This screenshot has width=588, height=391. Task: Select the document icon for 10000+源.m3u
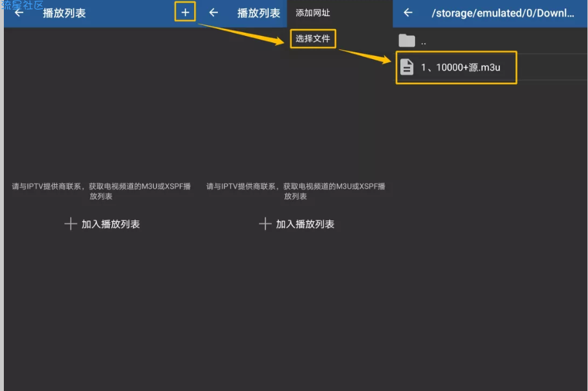tap(407, 67)
